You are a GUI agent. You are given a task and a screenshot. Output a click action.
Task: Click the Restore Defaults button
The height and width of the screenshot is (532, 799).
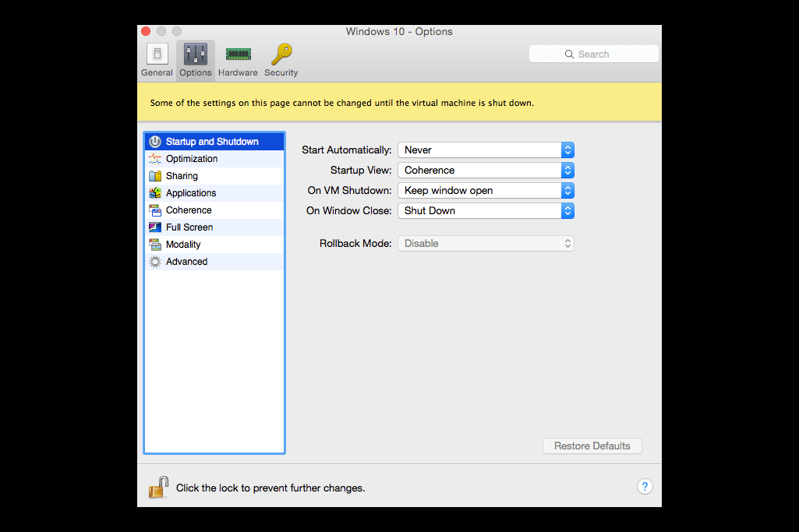(592, 446)
